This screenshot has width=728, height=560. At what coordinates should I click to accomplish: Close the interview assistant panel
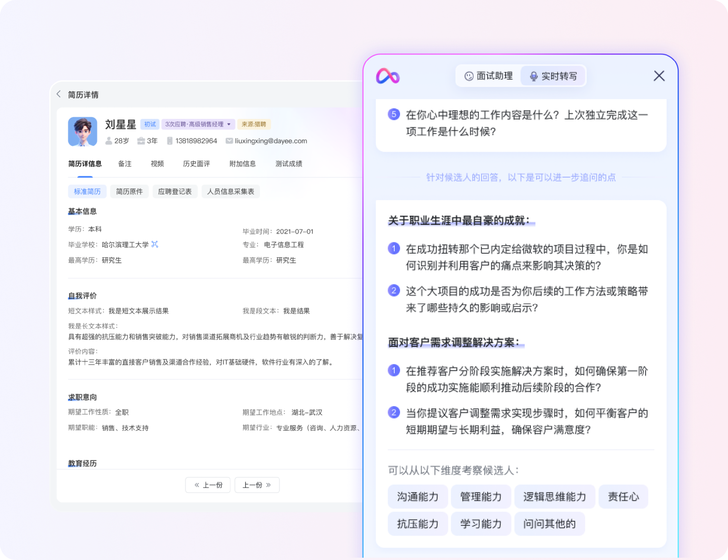tap(659, 76)
